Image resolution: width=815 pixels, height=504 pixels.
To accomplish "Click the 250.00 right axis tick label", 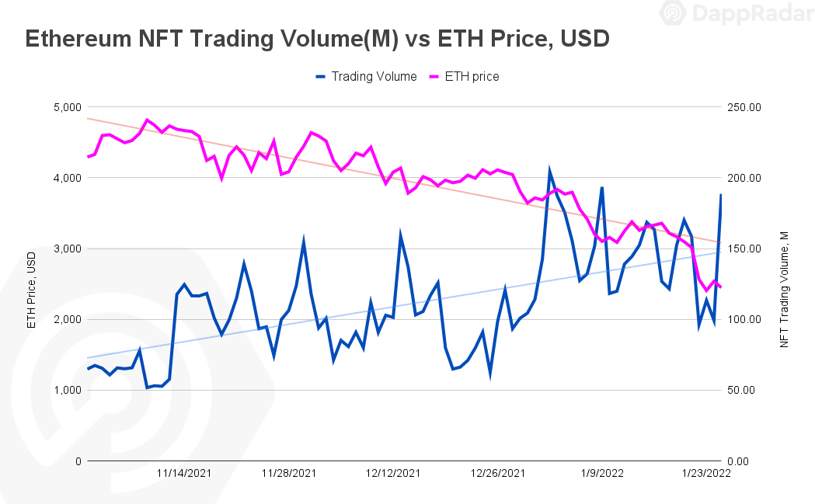I will pyautogui.click(x=744, y=107).
